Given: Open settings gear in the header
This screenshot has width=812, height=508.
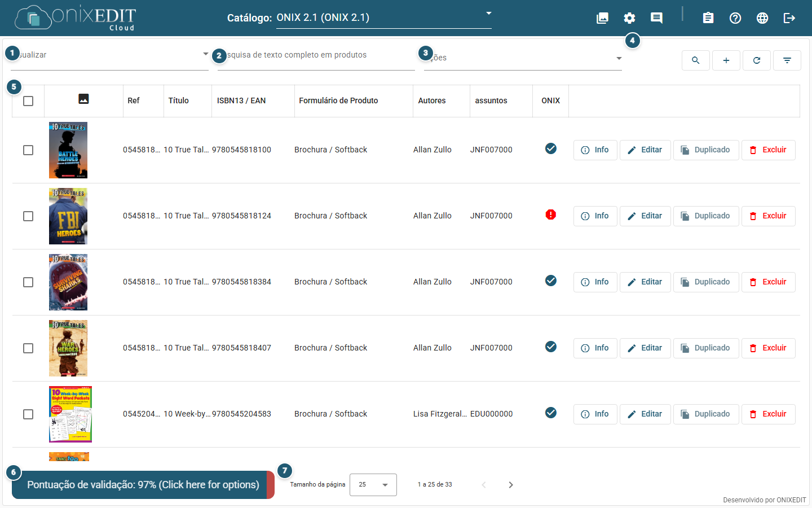Looking at the screenshot, I should click(629, 18).
